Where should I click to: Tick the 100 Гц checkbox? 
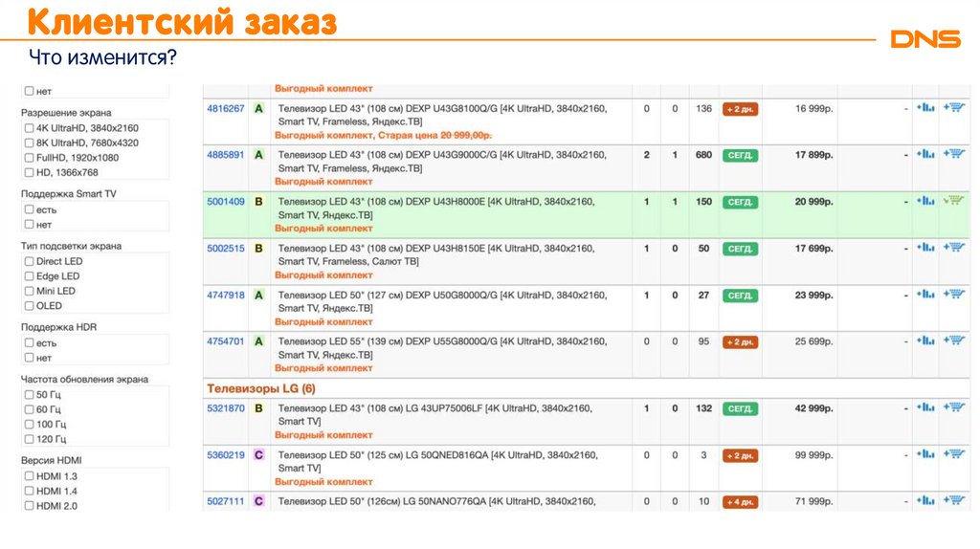[29, 424]
